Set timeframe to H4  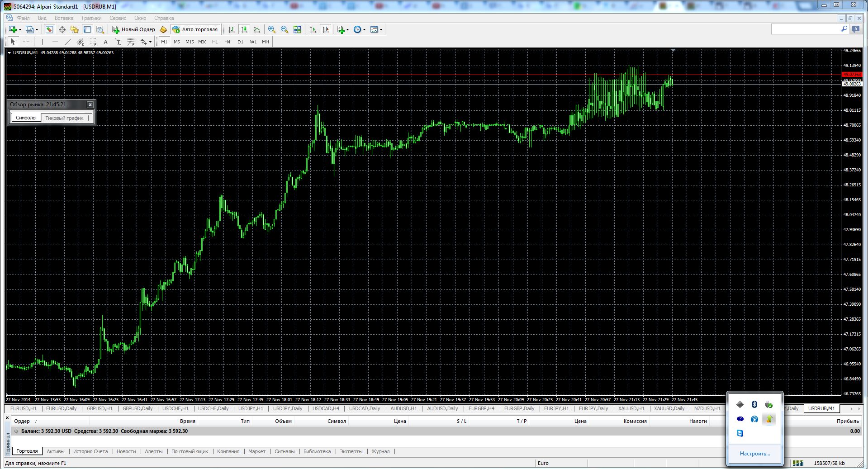(228, 42)
